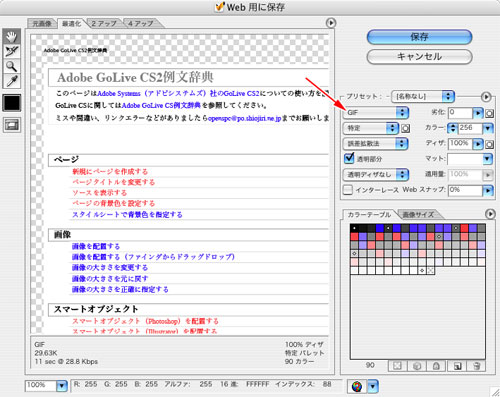Toggle slices visibility button

coord(12,125)
